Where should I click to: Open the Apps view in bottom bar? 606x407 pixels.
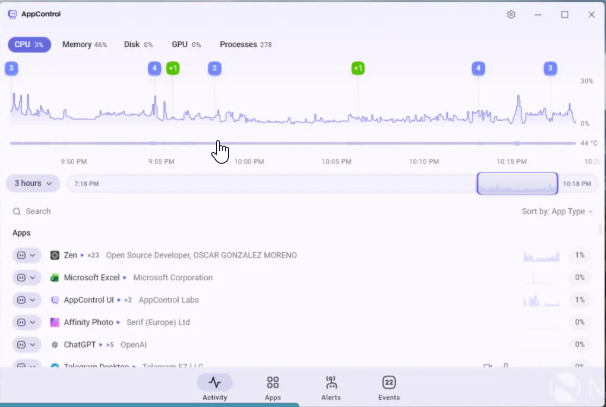(272, 387)
